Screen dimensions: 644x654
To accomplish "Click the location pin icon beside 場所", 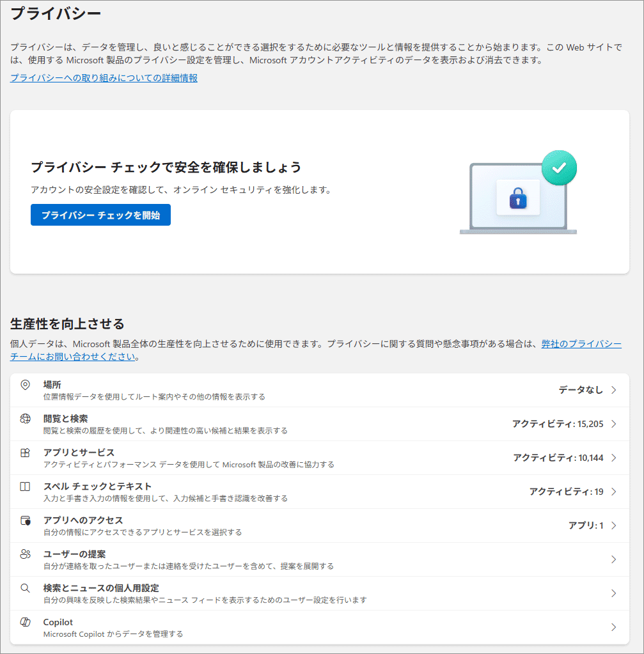I will coord(26,385).
